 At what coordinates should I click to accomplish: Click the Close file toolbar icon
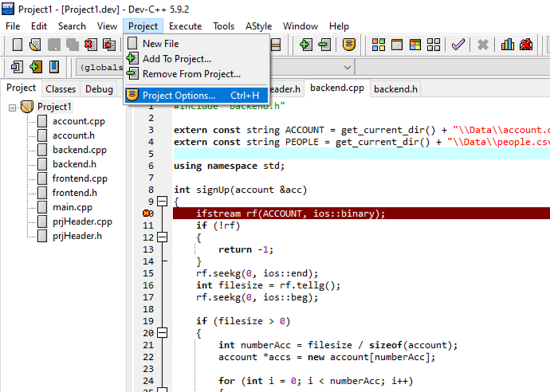pyautogui.click(x=90, y=45)
